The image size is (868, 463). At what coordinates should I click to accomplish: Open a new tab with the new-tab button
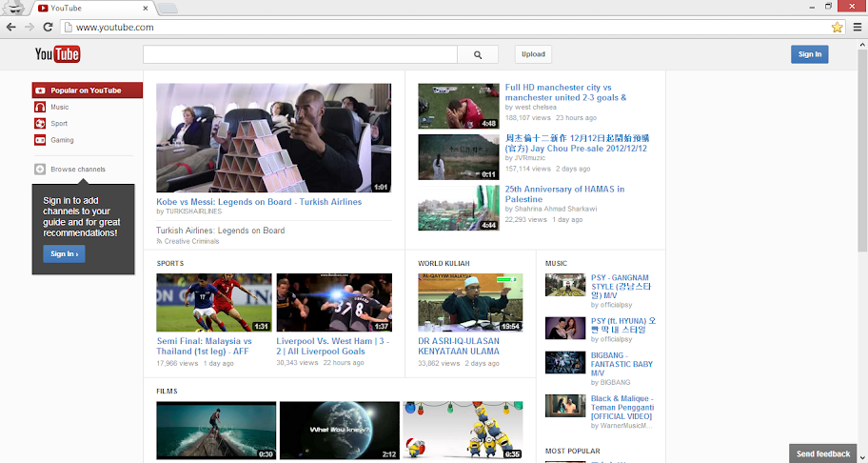click(x=168, y=9)
